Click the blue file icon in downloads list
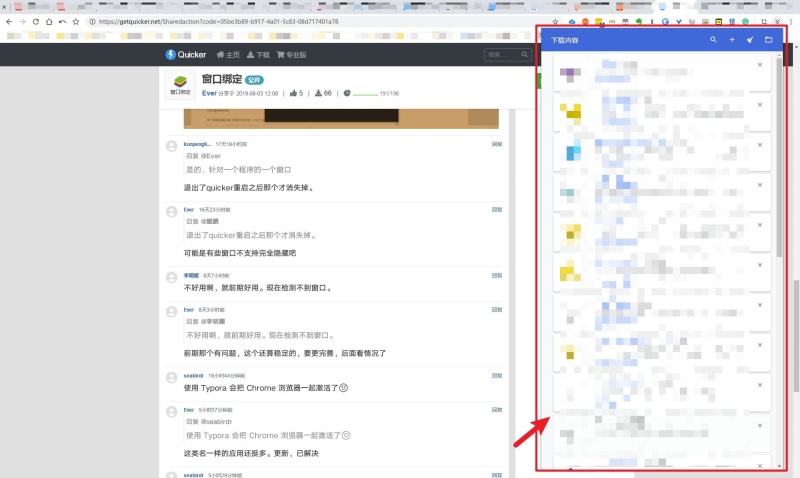The height and width of the screenshot is (478, 800). [573, 152]
